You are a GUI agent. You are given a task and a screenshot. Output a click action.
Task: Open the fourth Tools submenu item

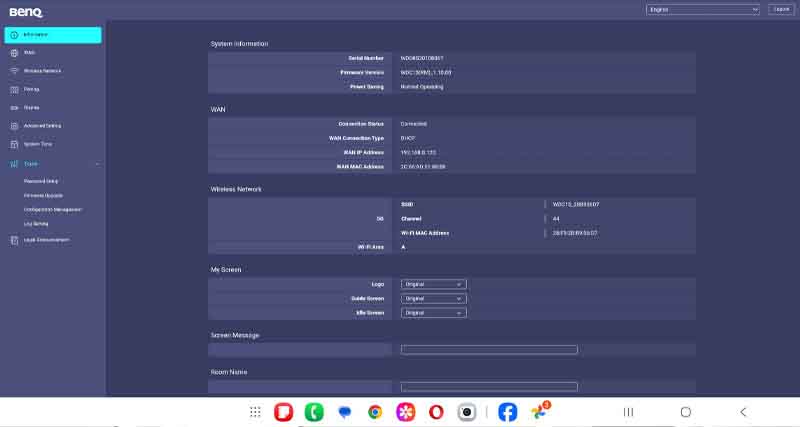tap(36, 224)
